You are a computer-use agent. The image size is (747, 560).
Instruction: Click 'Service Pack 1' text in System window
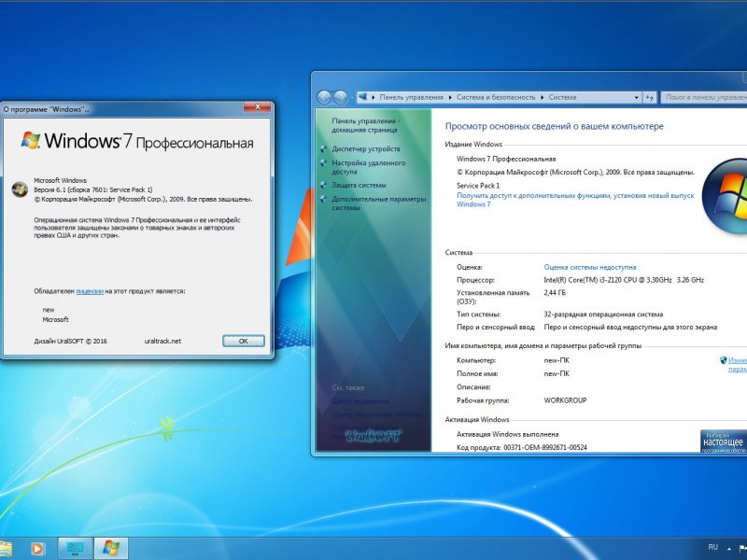tap(478, 186)
